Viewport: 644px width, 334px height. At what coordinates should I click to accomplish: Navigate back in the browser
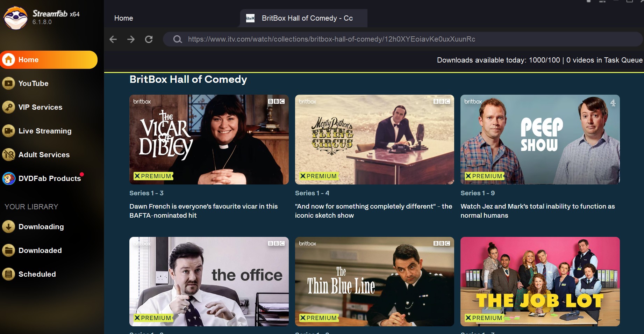click(113, 39)
